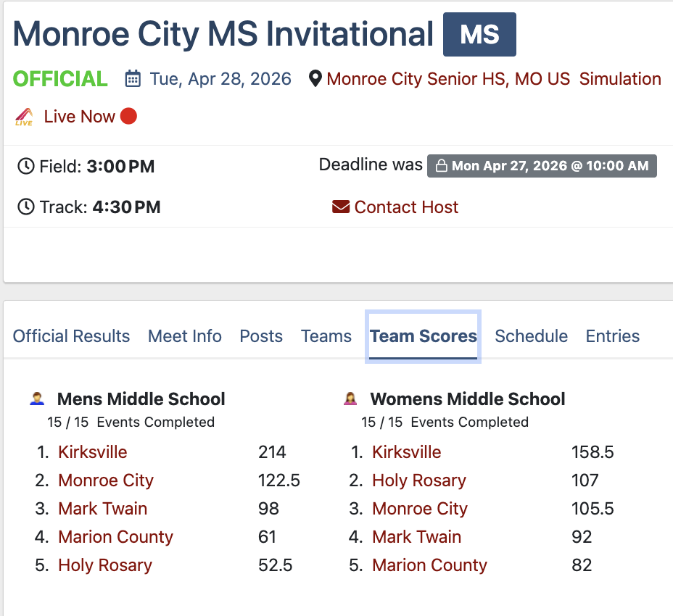Click the calendar icon beside the date
Viewport: 673px width, 616px height.
tap(133, 79)
